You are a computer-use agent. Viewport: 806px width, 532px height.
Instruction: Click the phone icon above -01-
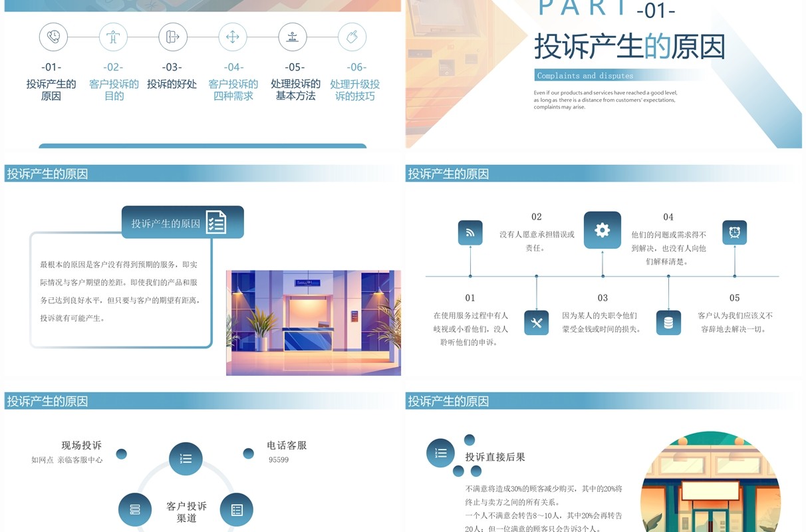pyautogui.click(x=53, y=37)
